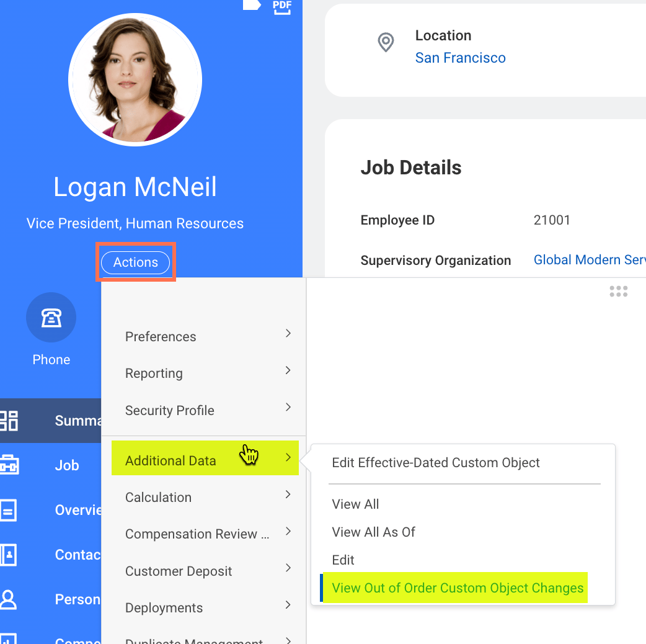Open Global Modern Services organization link
Image resolution: width=646 pixels, height=644 pixels.
pos(590,260)
